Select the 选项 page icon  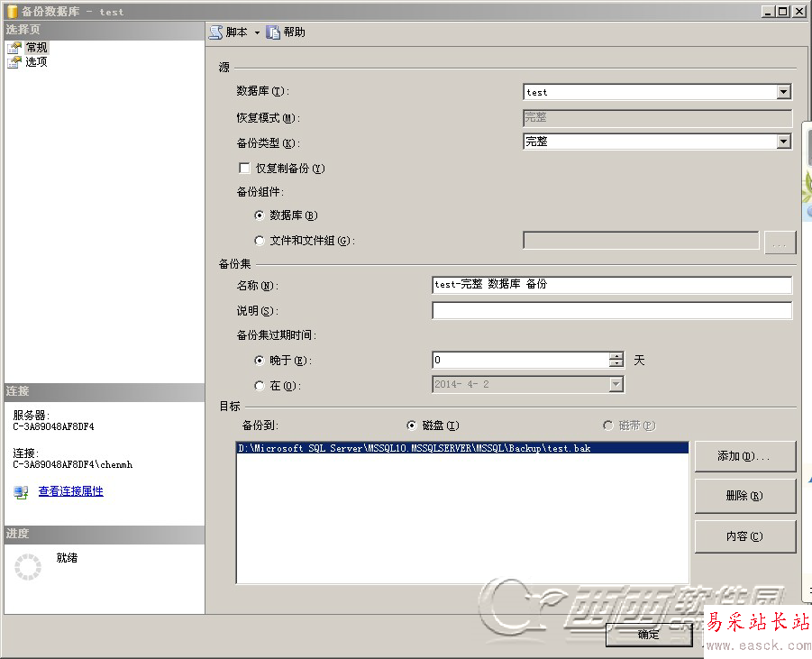pyautogui.click(x=14, y=62)
